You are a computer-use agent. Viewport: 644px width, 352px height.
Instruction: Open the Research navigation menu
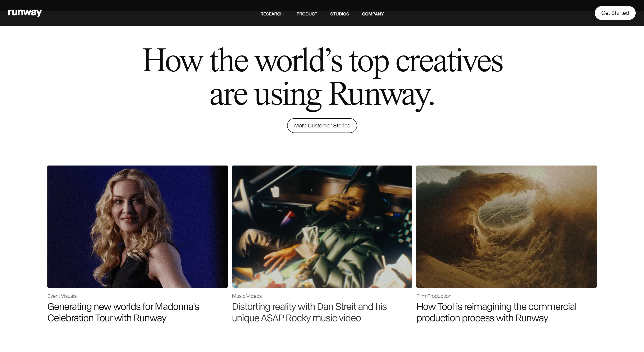(x=272, y=14)
